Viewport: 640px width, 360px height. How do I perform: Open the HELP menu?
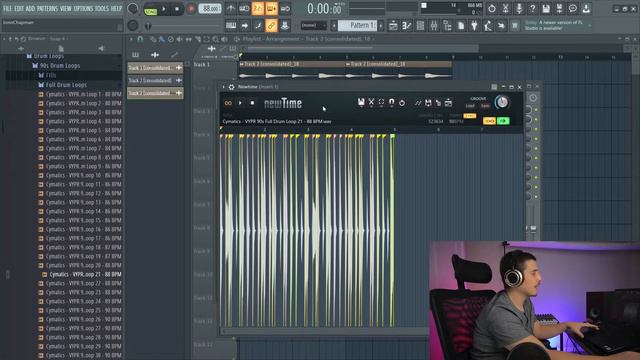(116, 8)
